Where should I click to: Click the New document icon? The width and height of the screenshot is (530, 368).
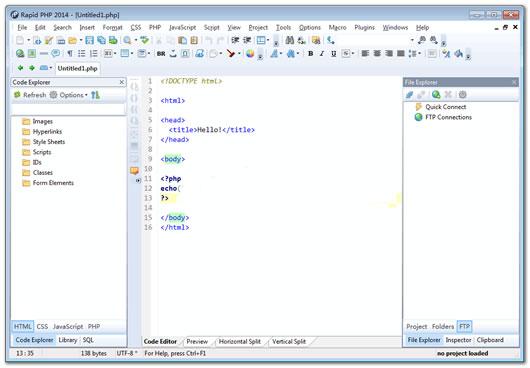(20, 41)
